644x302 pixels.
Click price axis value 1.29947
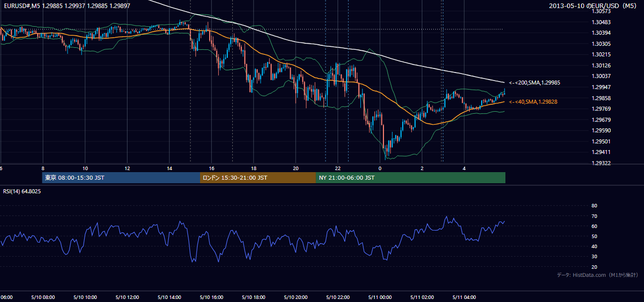pos(601,87)
